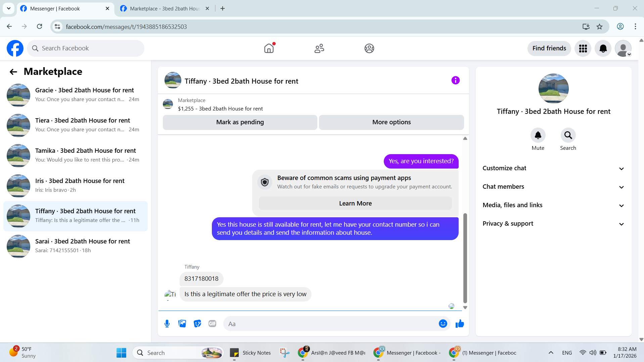Viewport: 644px width, 362px height.
Task: Open weather widget showing 50°F Sunny
Action: click(22, 353)
